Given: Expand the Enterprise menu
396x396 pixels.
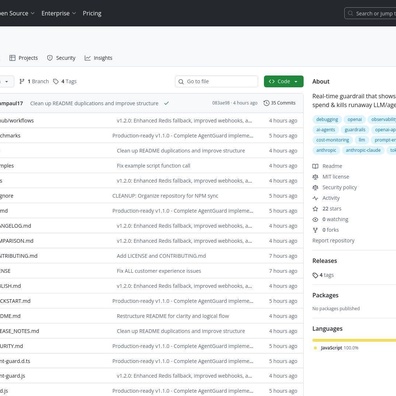Looking at the screenshot, I should pyautogui.click(x=59, y=13).
